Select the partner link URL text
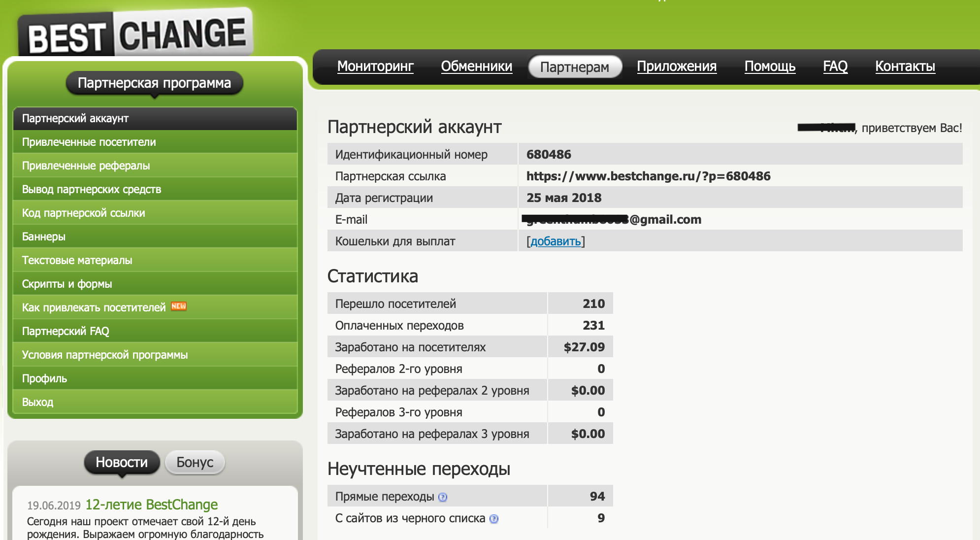The image size is (980, 540). [648, 176]
